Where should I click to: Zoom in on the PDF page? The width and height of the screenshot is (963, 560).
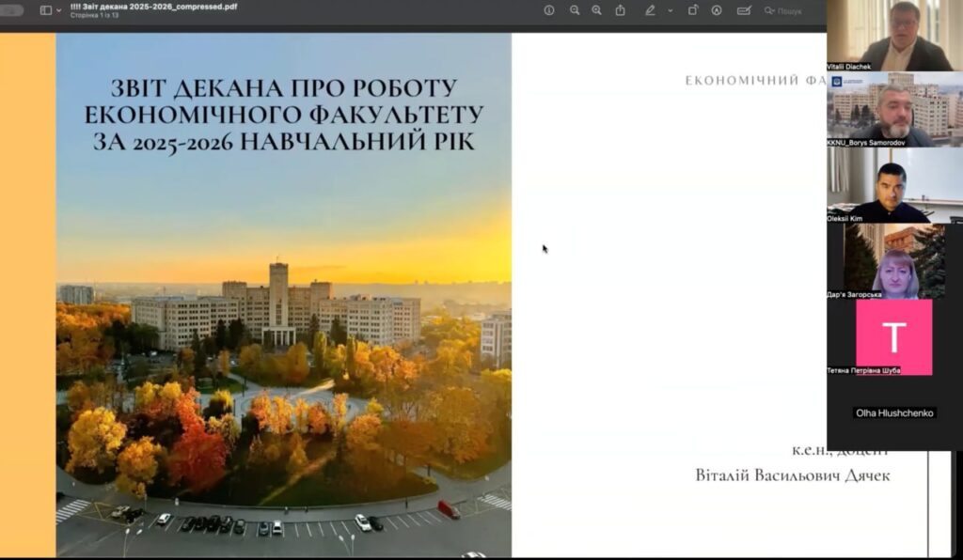[x=596, y=10]
